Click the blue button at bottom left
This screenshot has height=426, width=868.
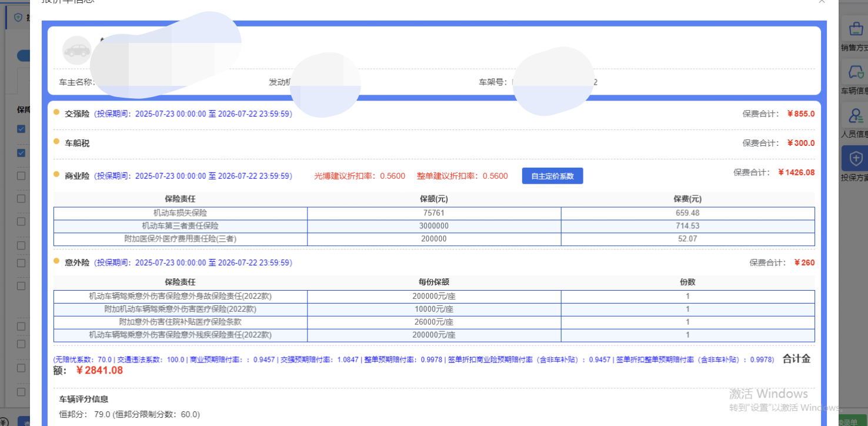click(24, 421)
